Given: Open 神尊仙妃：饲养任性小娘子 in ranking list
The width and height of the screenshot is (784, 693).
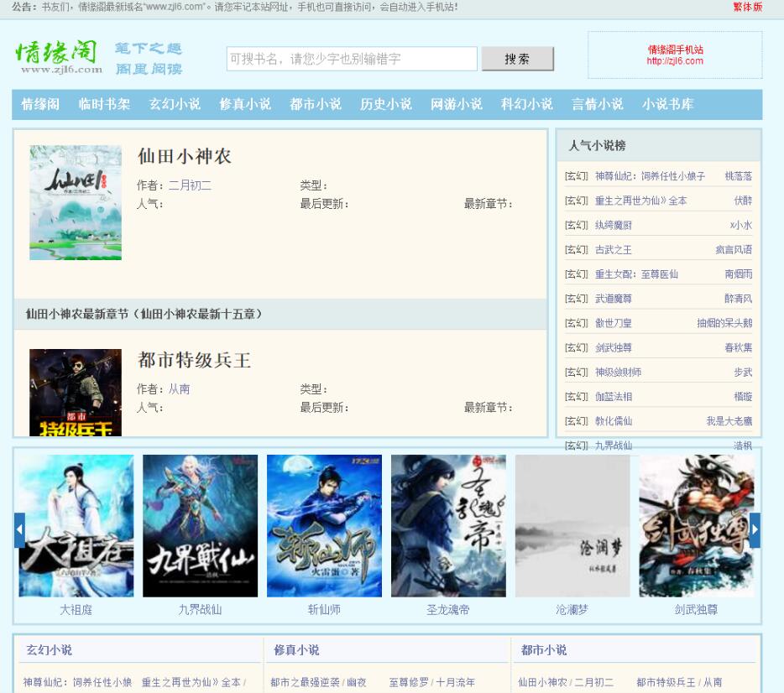Looking at the screenshot, I should pos(650,176).
